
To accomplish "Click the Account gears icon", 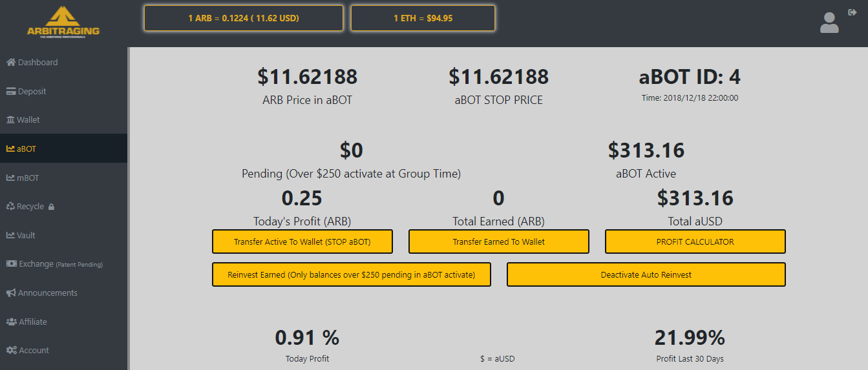I will point(11,351).
